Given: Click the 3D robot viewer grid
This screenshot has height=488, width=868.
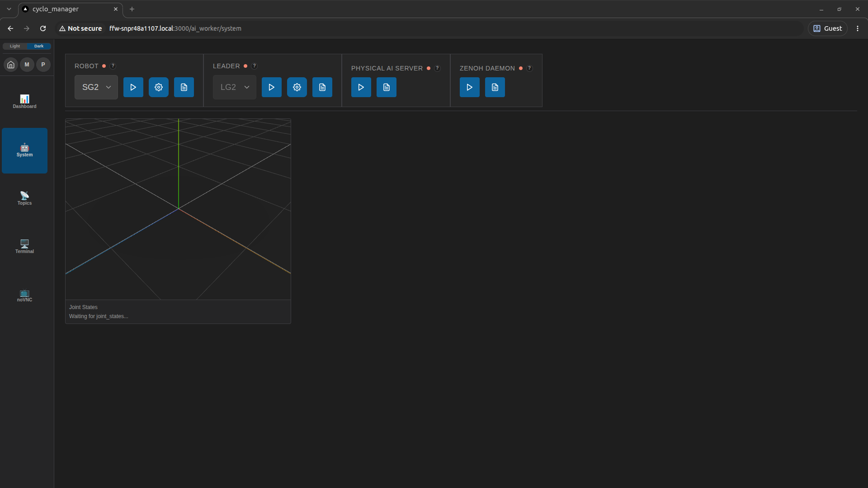Looking at the screenshot, I should (x=178, y=209).
